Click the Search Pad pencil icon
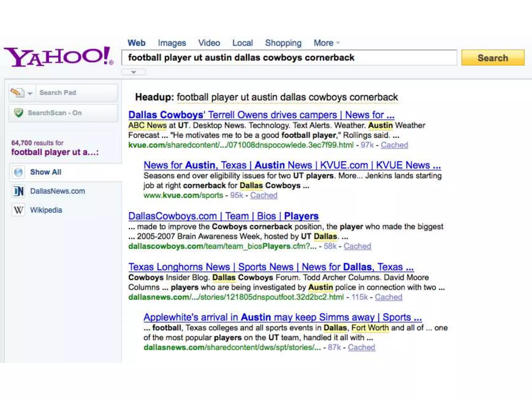Viewport: 532px width, 399px height. [x=17, y=92]
